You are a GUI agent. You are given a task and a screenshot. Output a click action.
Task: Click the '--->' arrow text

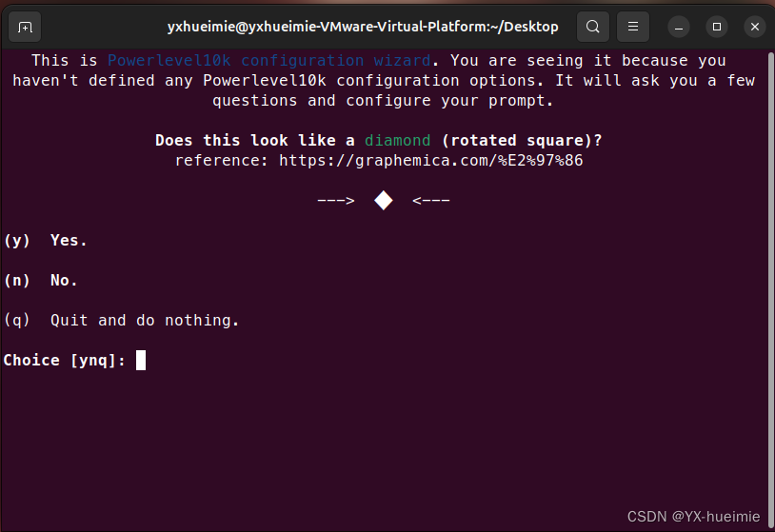335,201
